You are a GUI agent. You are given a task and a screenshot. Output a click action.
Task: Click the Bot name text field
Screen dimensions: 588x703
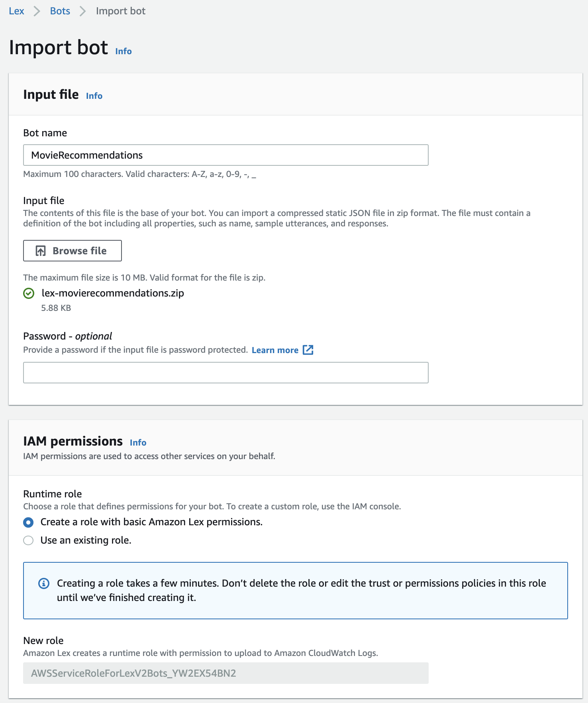225,155
